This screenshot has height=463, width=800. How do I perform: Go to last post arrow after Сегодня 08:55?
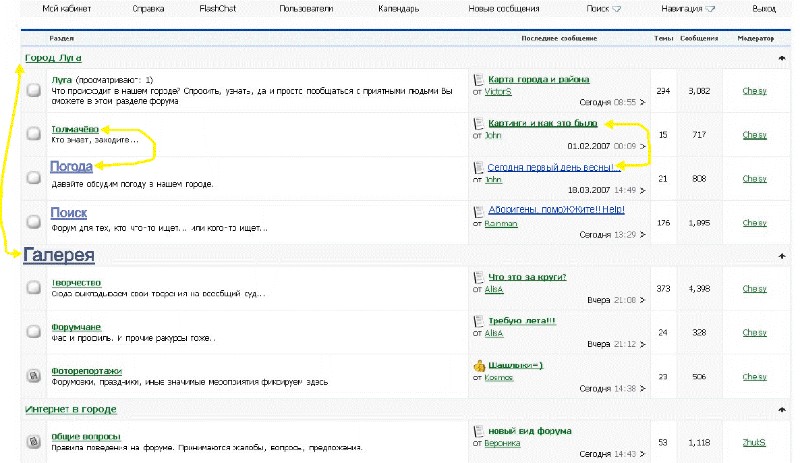(x=643, y=102)
